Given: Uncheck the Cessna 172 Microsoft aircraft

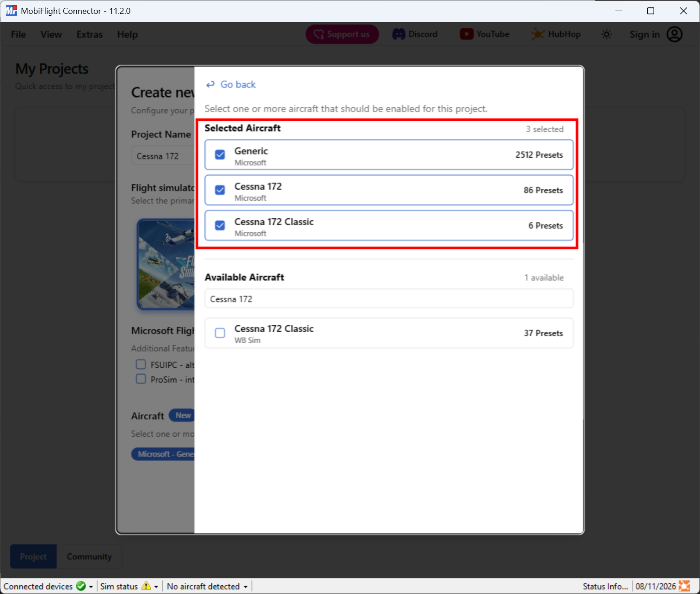Looking at the screenshot, I should [220, 190].
